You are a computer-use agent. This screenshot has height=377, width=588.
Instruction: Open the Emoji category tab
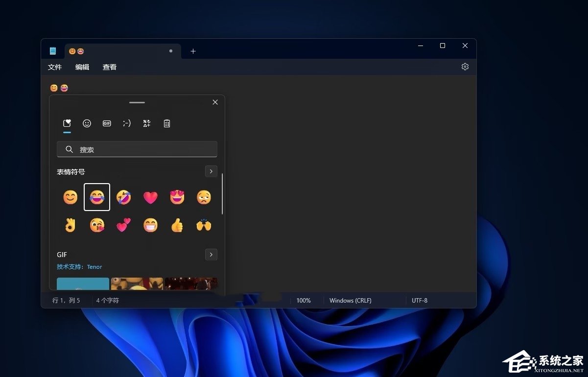(87, 123)
